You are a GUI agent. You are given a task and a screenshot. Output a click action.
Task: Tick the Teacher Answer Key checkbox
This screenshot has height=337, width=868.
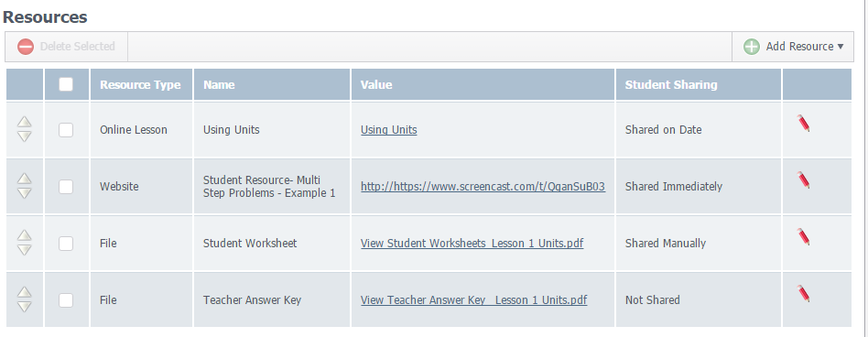[x=66, y=300]
